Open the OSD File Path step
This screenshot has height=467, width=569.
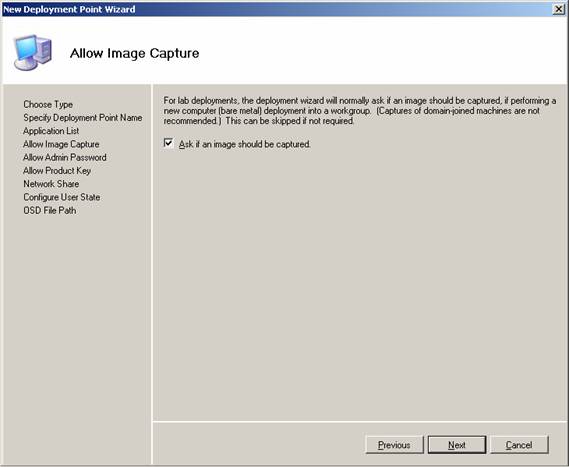(x=50, y=210)
